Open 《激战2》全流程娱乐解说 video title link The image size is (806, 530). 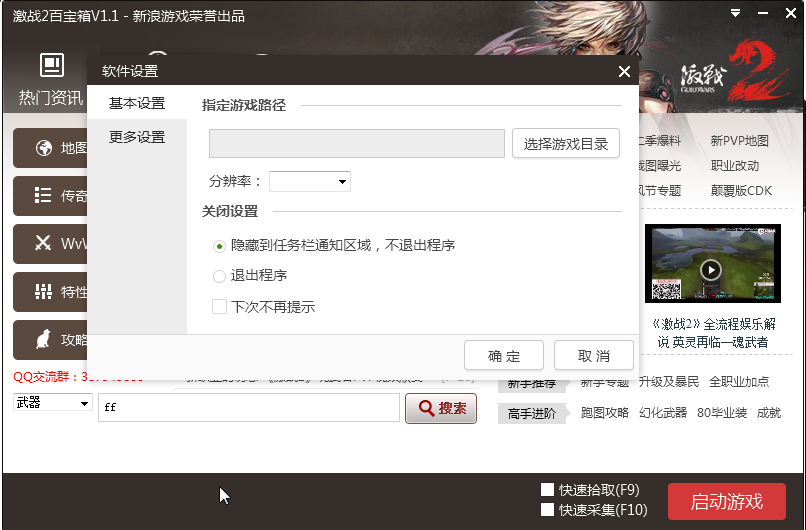point(713,333)
